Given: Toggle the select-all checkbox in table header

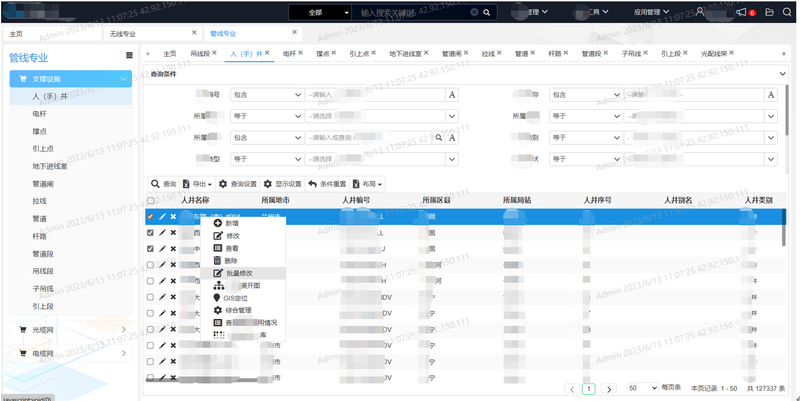Looking at the screenshot, I should tap(151, 201).
